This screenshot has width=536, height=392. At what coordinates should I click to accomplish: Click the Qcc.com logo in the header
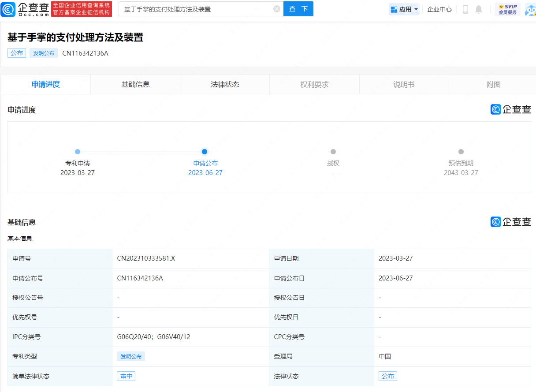pyautogui.click(x=25, y=9)
